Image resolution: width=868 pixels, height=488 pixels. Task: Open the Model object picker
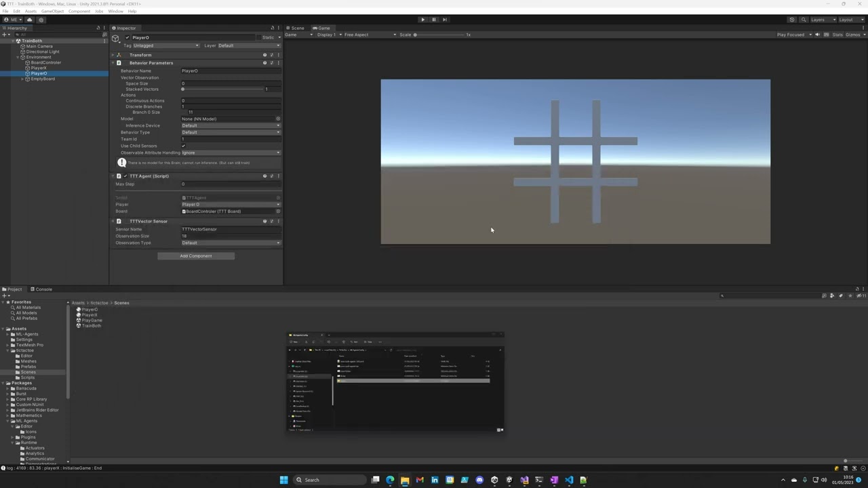coord(278,119)
